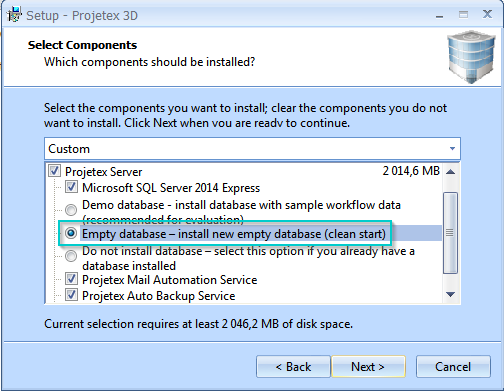Viewport: 504px width, 392px height.
Task: Cancel the Projetex 3D setup
Action: coord(453,367)
